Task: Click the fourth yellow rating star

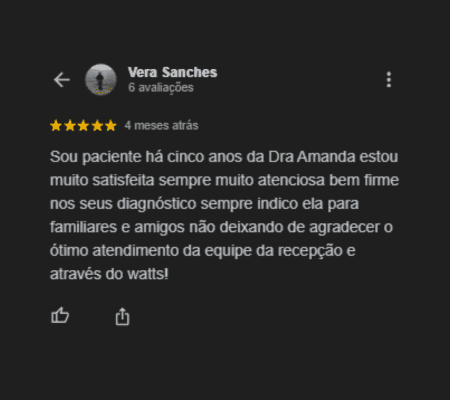Action: (97, 126)
